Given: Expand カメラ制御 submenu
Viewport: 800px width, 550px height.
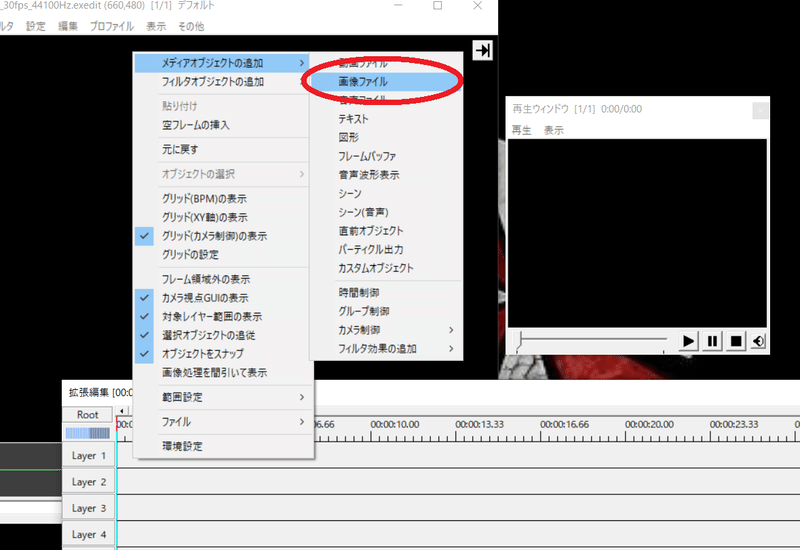Looking at the screenshot, I should pyautogui.click(x=386, y=330).
